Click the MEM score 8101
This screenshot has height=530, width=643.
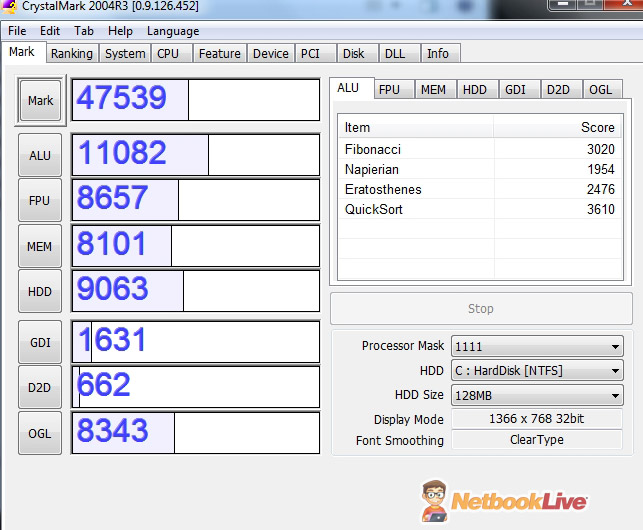(x=111, y=243)
